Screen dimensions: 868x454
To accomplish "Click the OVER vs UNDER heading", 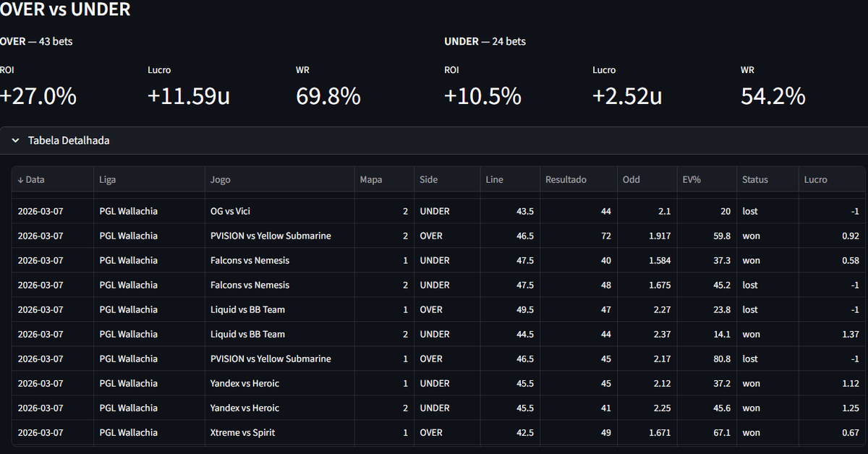I will [65, 9].
